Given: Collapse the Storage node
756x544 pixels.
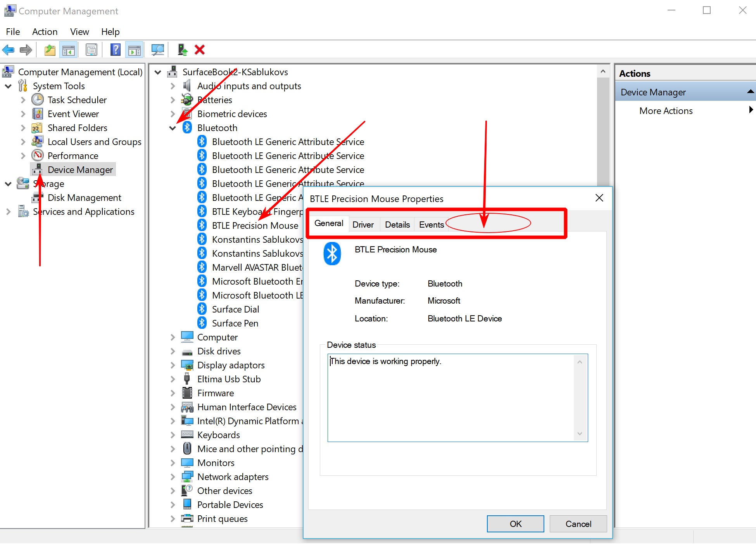Looking at the screenshot, I should pos(8,184).
